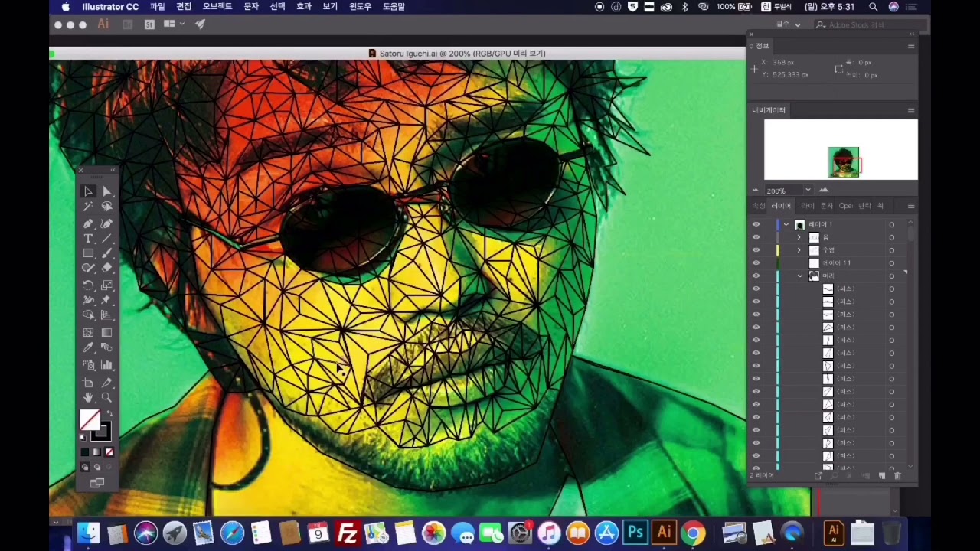Viewport: 980px width, 551px height.
Task: Click the Fill color swatch in toolbar
Action: pos(90,420)
